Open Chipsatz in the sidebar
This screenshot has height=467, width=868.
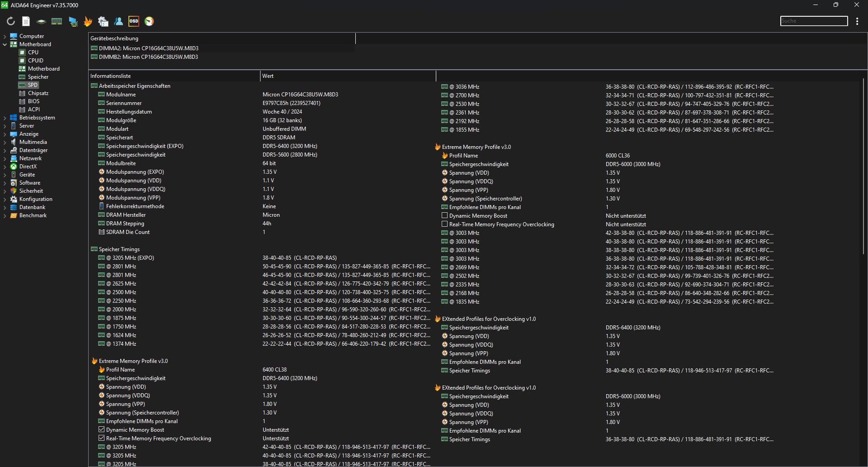(38, 93)
